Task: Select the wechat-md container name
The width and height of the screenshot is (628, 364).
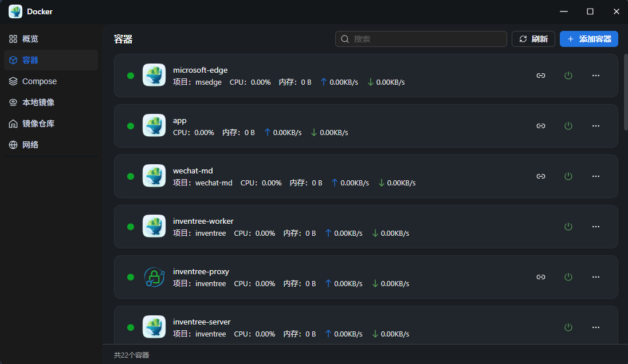Action: (193, 171)
